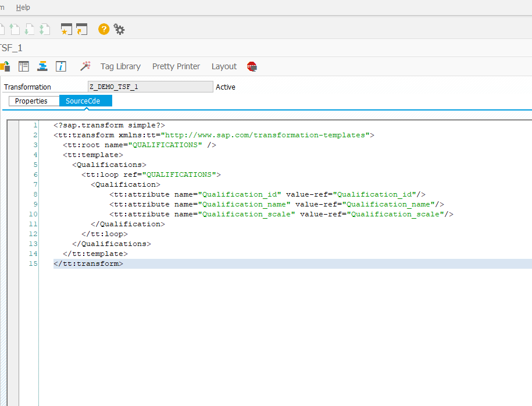Open the Customize Local Layout gear icon
This screenshot has width=532, height=406.
(x=120, y=29)
